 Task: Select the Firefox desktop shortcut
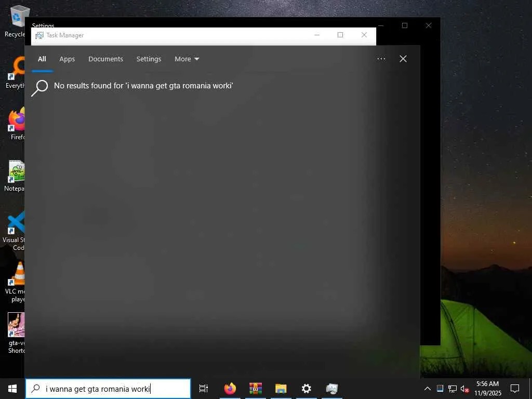(x=16, y=124)
